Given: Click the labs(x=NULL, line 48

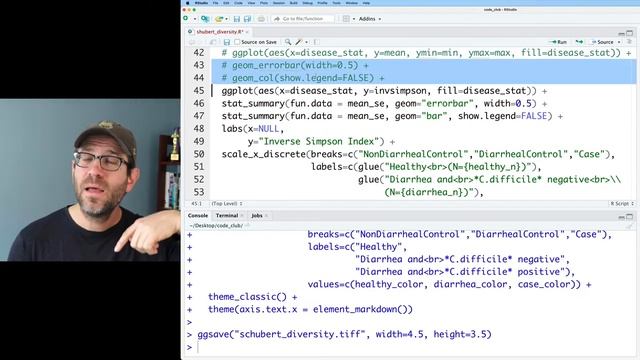Looking at the screenshot, I should 253,129.
